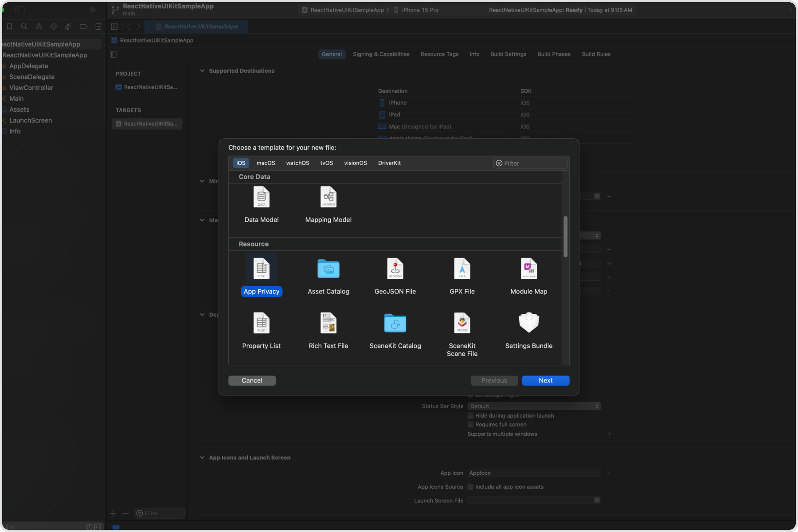Collapse the Deployment Info section chevron

point(202,314)
